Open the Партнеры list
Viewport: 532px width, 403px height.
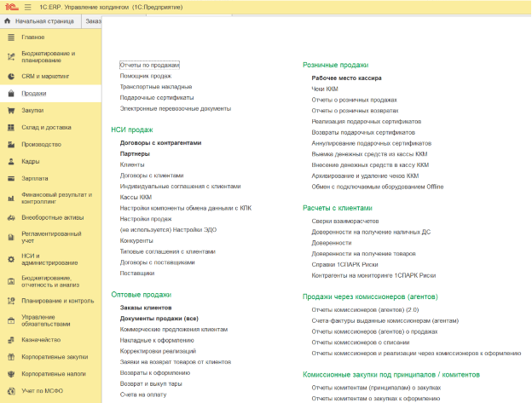click(135, 154)
